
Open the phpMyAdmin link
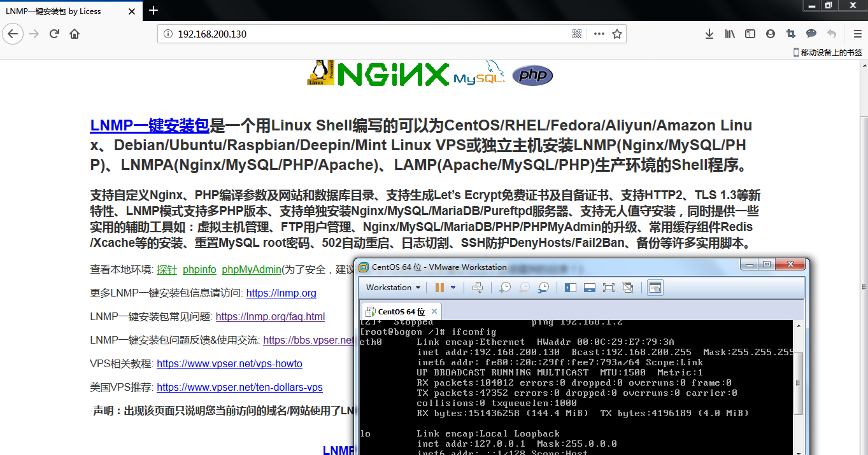(252, 269)
